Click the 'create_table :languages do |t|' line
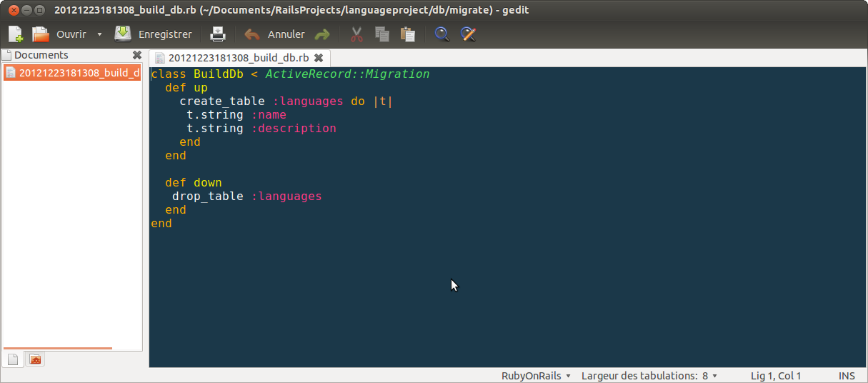 [x=286, y=101]
